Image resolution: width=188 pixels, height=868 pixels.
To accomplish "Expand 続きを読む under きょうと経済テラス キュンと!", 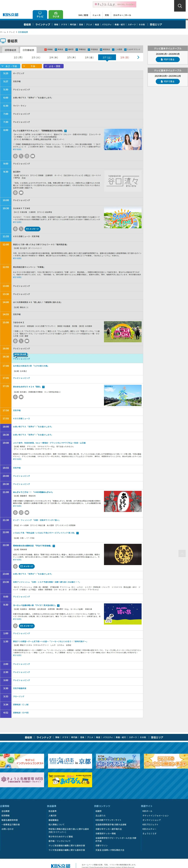I will (17, 150).
